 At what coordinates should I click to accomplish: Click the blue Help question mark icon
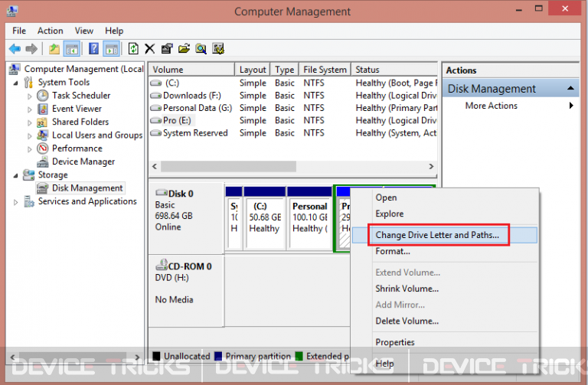click(x=93, y=49)
